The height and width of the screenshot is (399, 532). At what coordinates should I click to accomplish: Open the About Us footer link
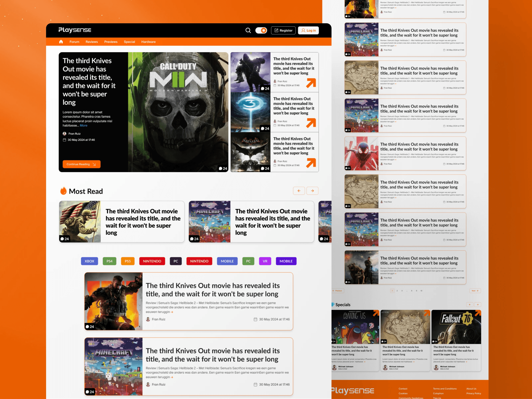click(x=471, y=389)
